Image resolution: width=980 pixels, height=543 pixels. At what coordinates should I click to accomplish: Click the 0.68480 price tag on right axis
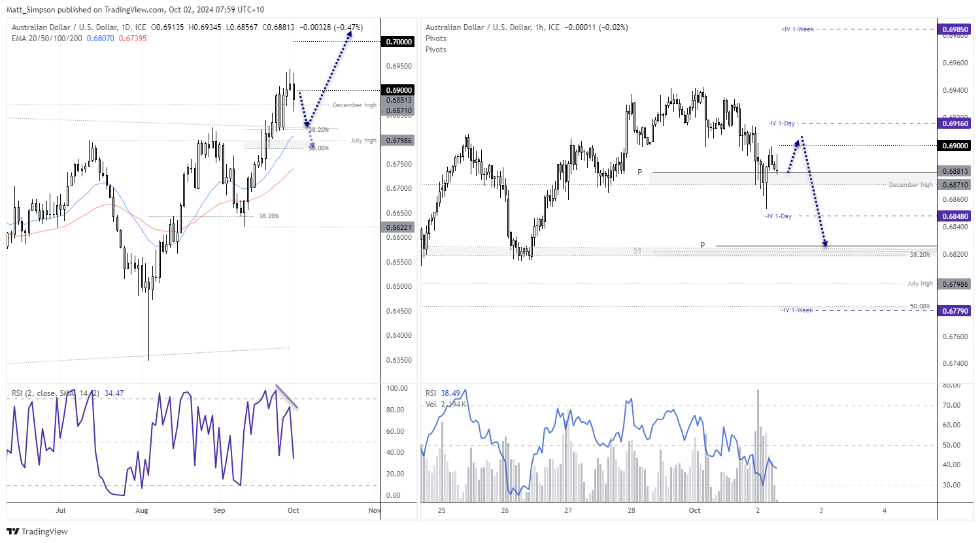tap(955, 216)
